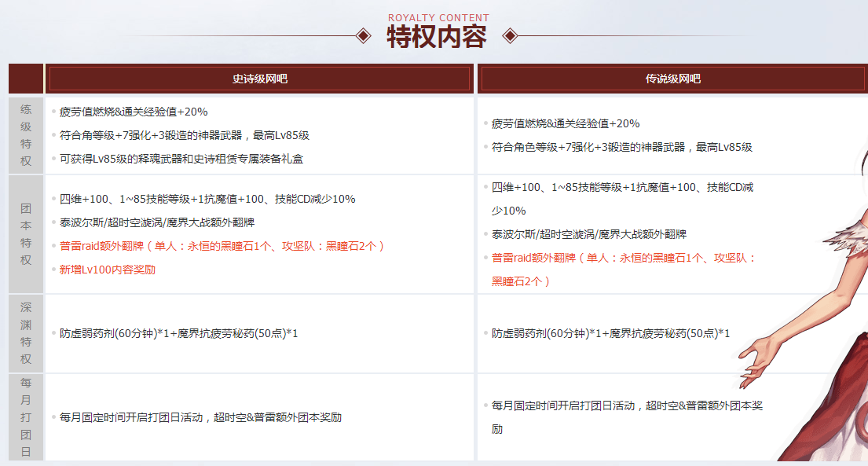Screen dimensions: 868x466
Task: Select the 传说级网吧 column header
Action: pos(671,79)
